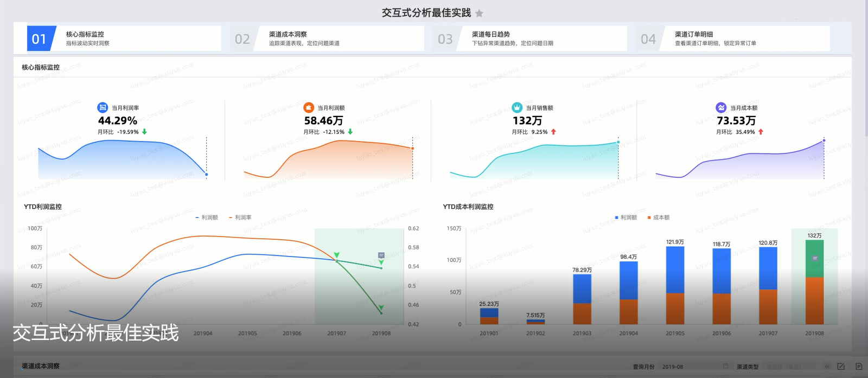The image size is (868, 378).
Task: Switch to the 02 渠道成本洞察 tab
Action: (327, 39)
